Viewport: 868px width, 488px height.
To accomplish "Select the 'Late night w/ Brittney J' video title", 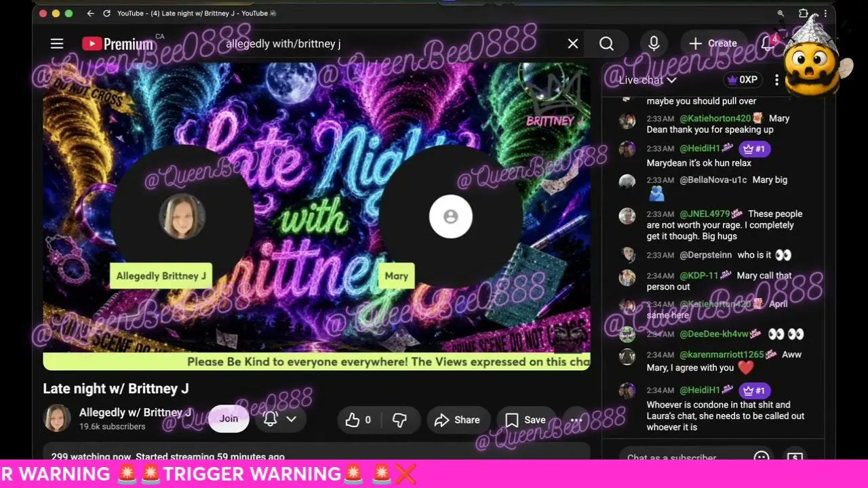I will [x=116, y=388].
